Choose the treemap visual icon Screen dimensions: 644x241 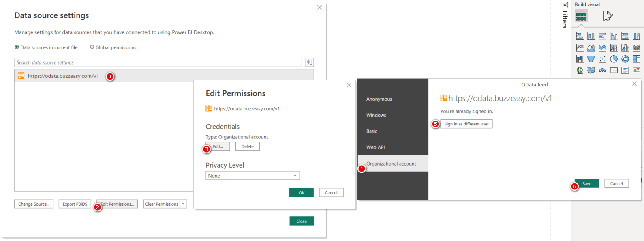[x=636, y=59]
